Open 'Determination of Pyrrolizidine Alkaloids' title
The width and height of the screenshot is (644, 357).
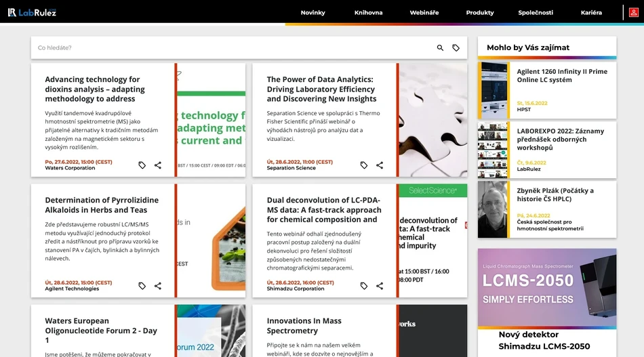102,205
